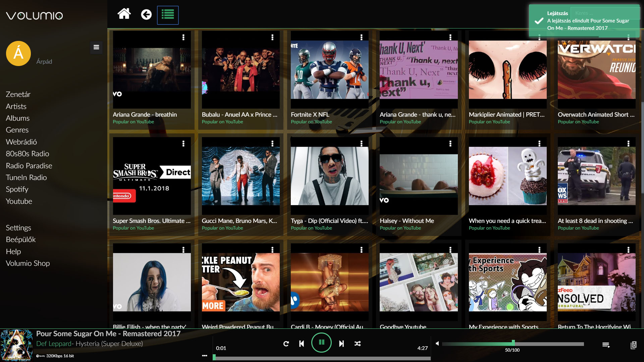
Task: Open options for When you need a quick treat
Action: point(539,143)
